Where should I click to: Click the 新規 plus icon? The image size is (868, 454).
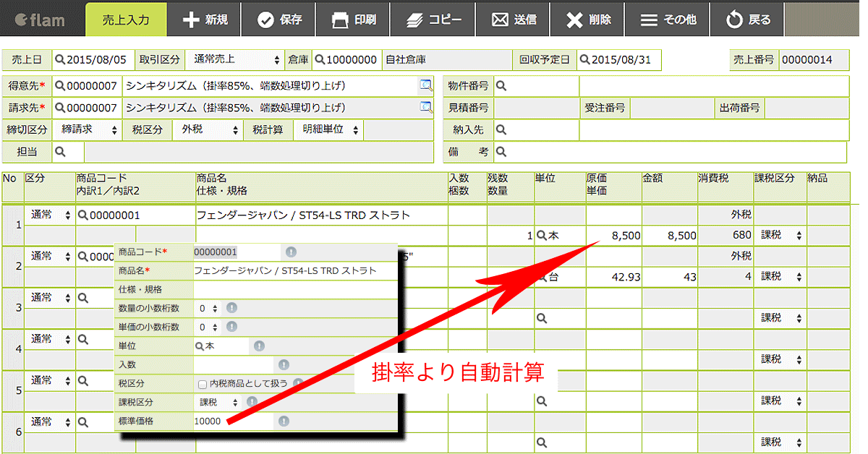190,20
